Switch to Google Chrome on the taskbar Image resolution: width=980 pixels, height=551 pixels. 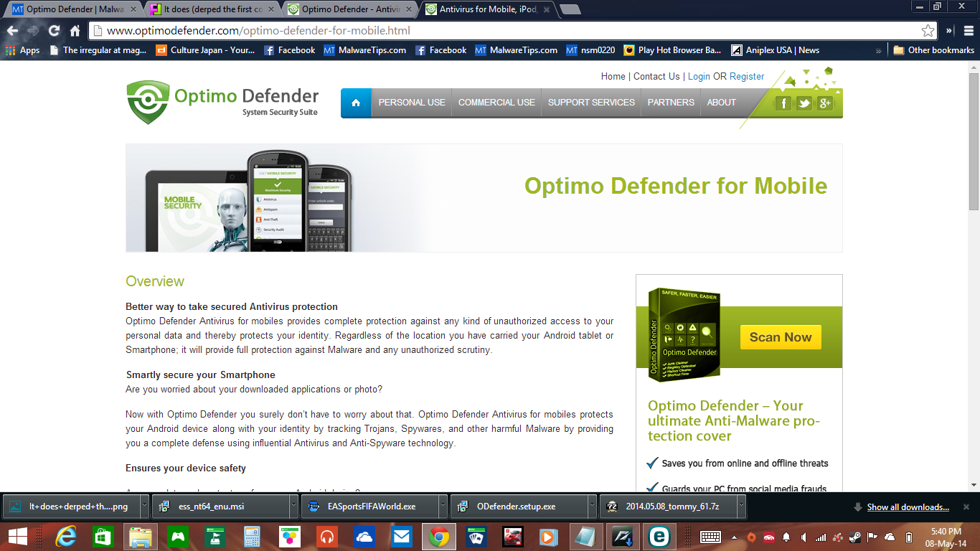click(438, 537)
